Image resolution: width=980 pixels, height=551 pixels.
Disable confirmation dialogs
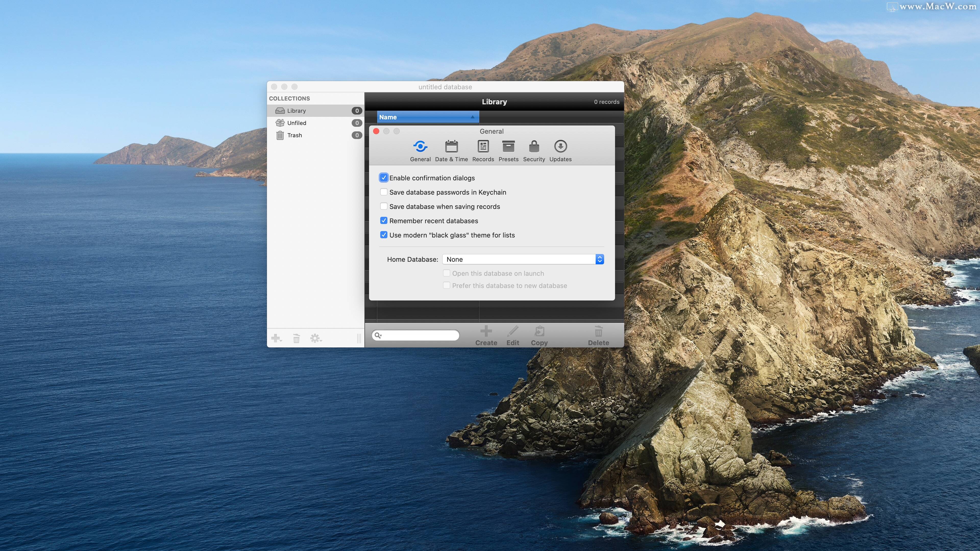[384, 178]
